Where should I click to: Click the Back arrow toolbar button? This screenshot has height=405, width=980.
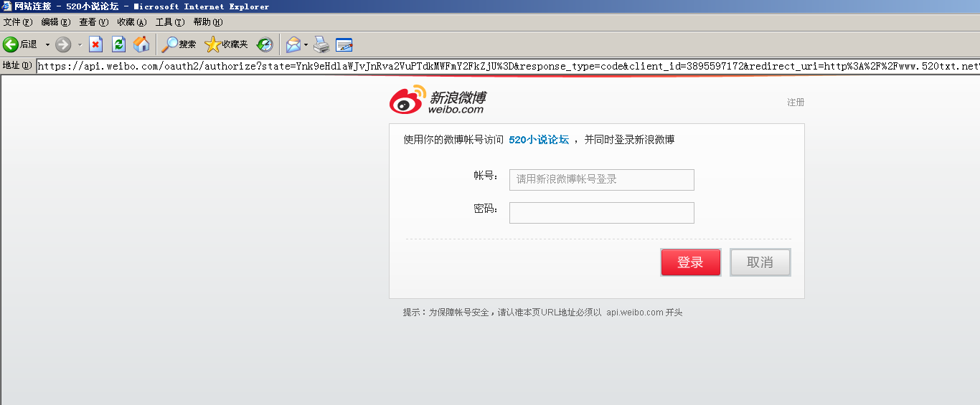pyautogui.click(x=19, y=44)
